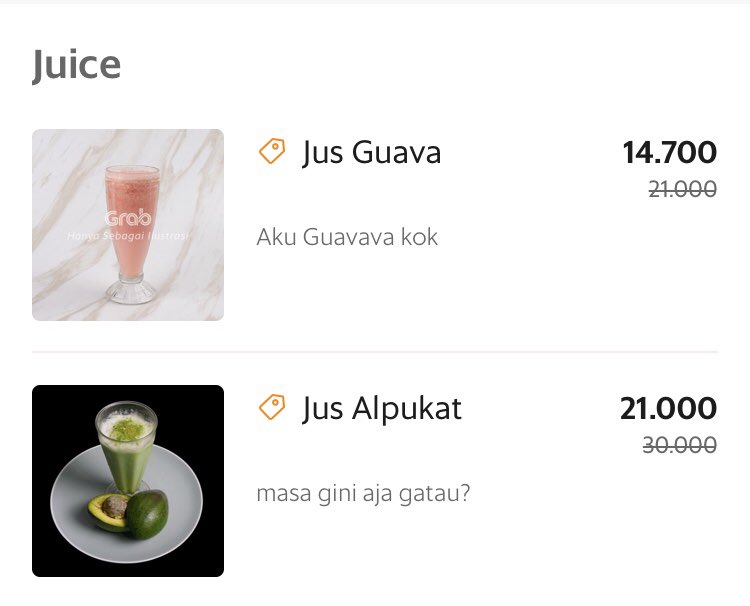Viewport: 750px width, 606px height.
Task: Click the 21.000 discounted Alpukat price
Action: pos(668,408)
